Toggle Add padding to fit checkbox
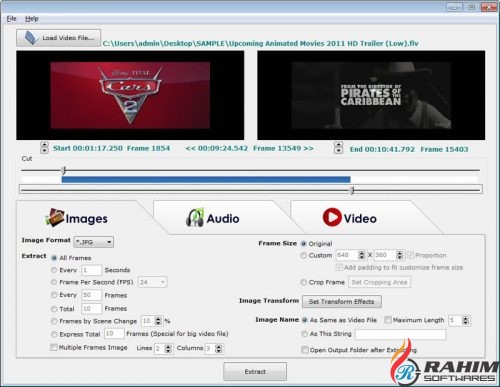 coord(339,267)
